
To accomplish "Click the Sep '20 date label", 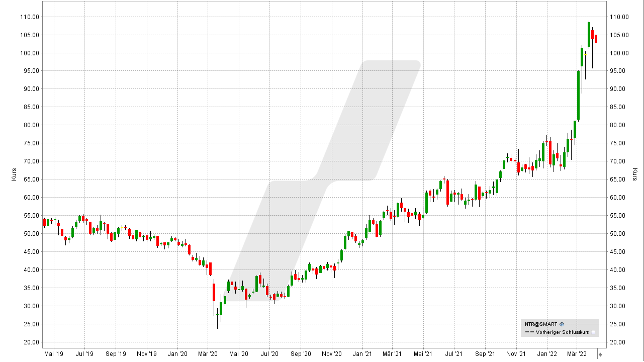I will tap(301, 354).
